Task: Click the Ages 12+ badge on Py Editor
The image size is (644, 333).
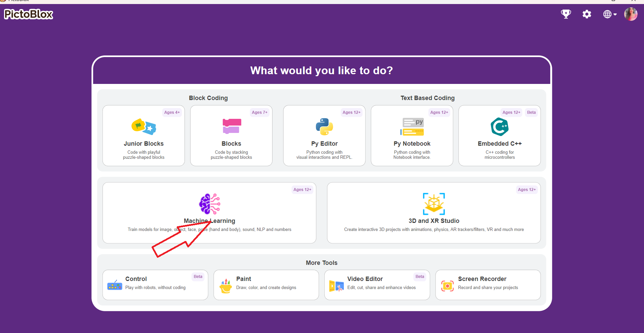Action: click(x=352, y=112)
